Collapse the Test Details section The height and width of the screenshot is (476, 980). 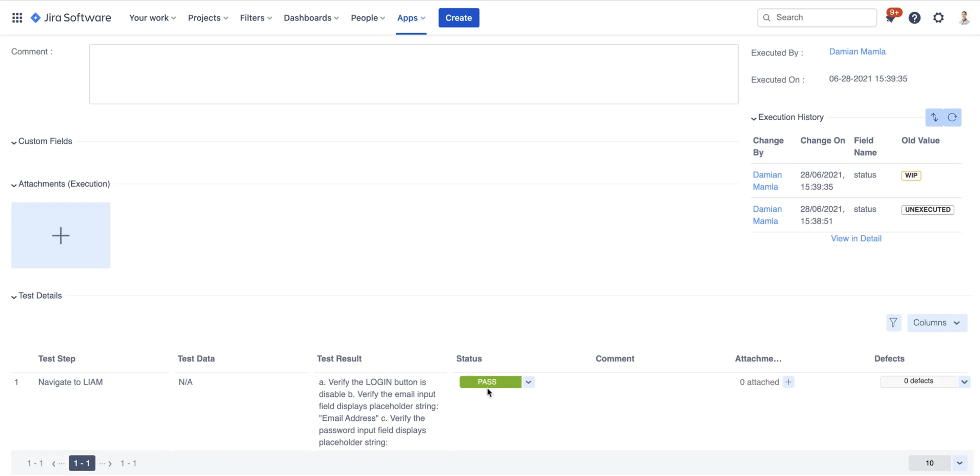[14, 297]
